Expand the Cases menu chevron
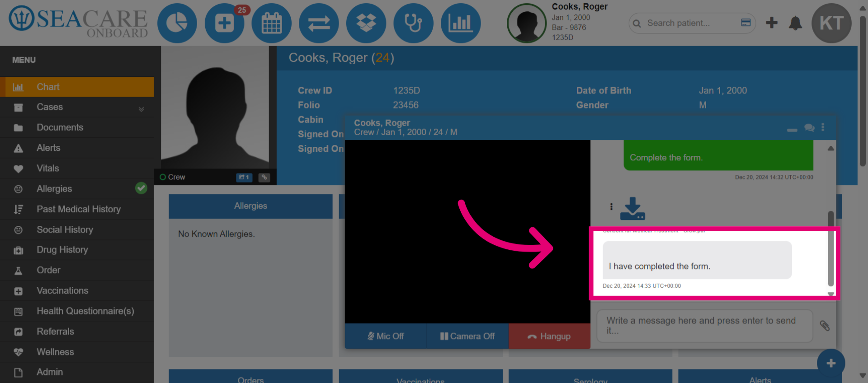The image size is (868, 383). pos(141,108)
